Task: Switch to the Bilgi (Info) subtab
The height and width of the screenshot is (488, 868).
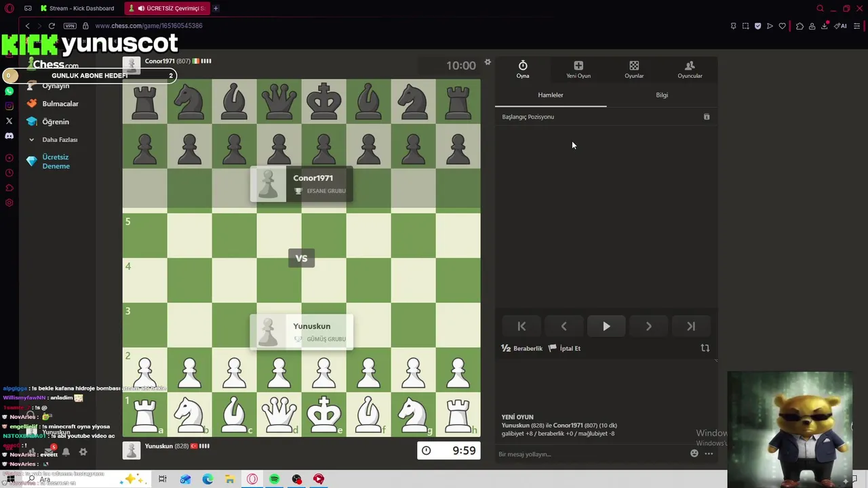Action: click(662, 95)
